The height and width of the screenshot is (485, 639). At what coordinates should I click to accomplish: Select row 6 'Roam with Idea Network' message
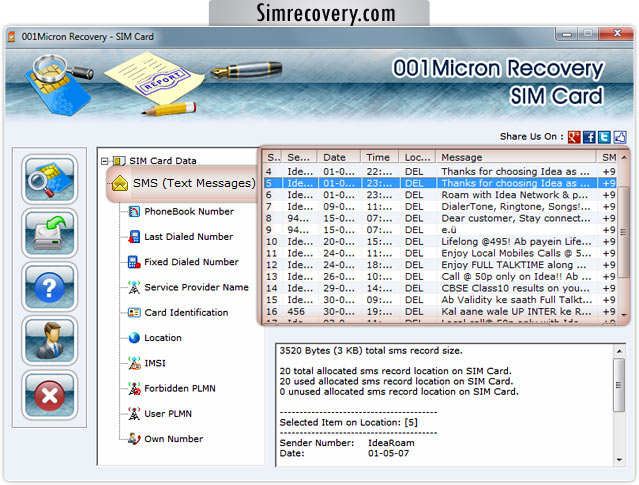(440, 195)
